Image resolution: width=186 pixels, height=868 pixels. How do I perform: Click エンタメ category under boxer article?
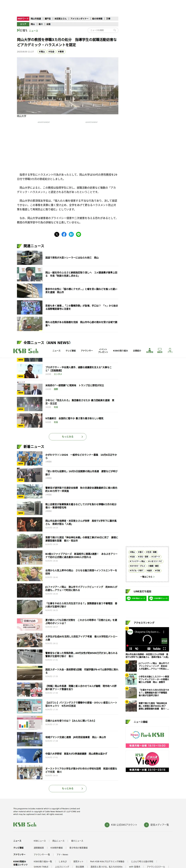tap(58, 374)
